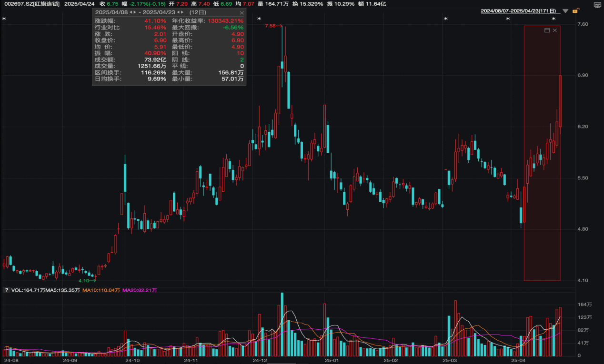Click the 7.58 high price annotation

(270, 26)
